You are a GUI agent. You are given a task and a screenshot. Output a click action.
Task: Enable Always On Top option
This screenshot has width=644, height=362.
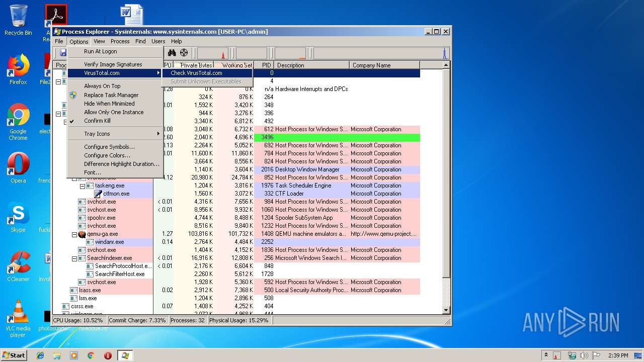(x=115, y=86)
